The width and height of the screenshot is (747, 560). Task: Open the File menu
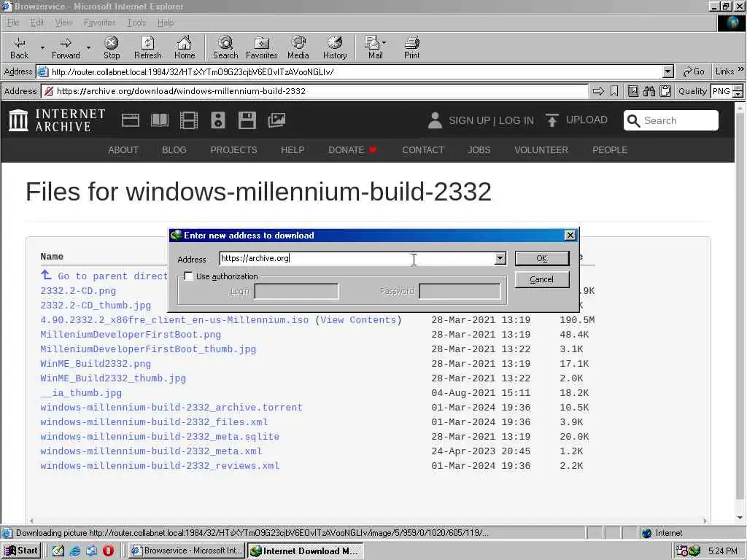13,23
